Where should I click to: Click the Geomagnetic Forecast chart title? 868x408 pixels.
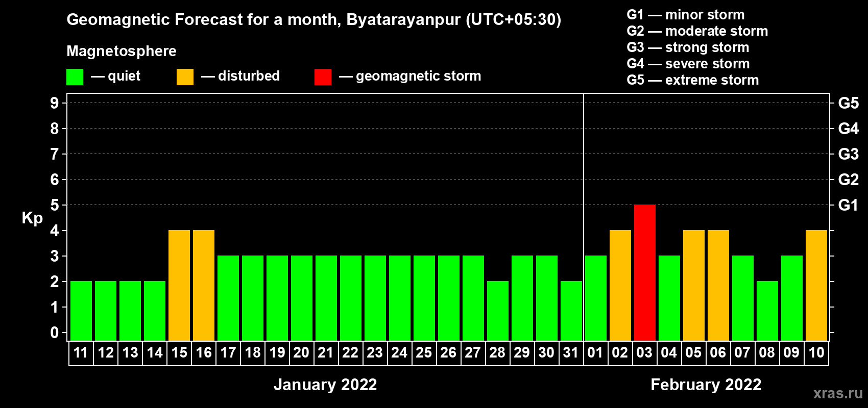point(314,20)
